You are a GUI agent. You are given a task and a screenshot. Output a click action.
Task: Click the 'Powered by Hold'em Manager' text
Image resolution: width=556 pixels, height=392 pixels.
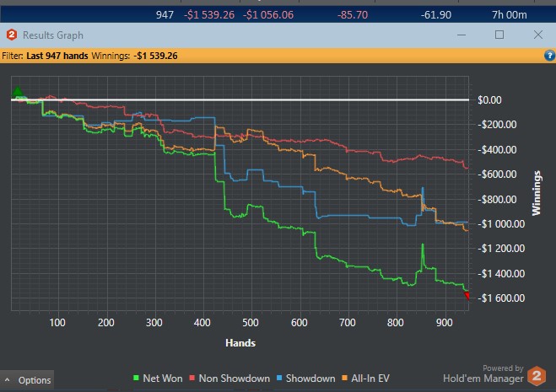pyautogui.click(x=483, y=374)
